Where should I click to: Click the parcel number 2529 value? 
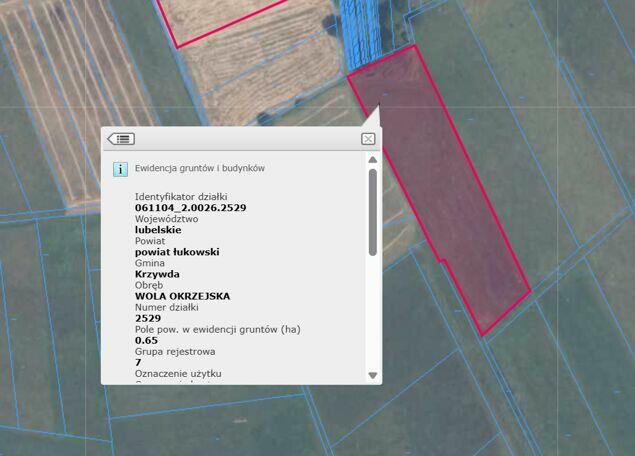click(x=148, y=318)
